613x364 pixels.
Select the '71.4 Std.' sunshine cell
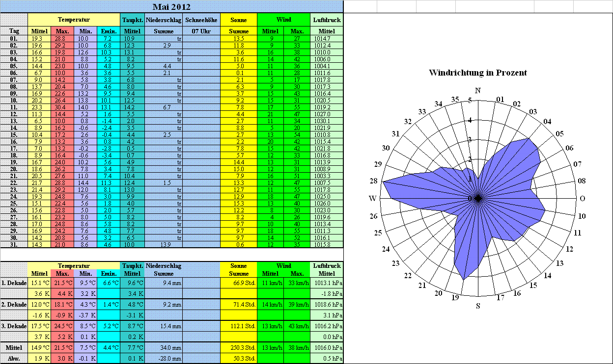(x=238, y=304)
